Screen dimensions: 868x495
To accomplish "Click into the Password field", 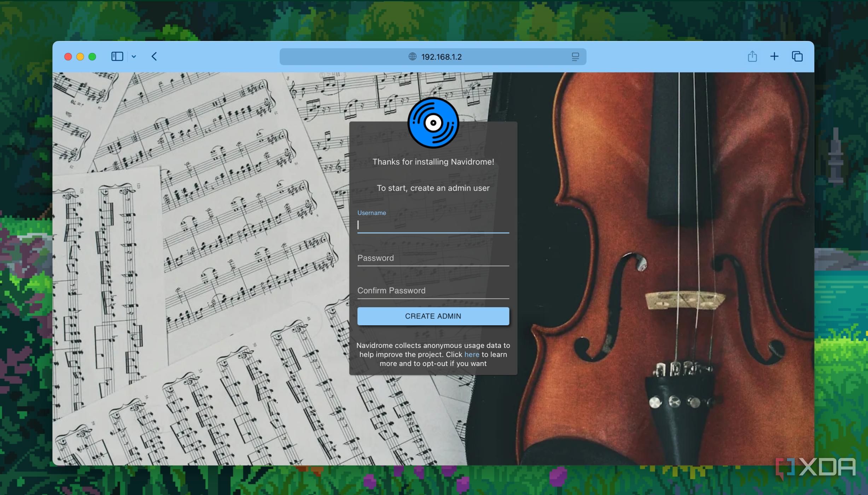I will 433,258.
